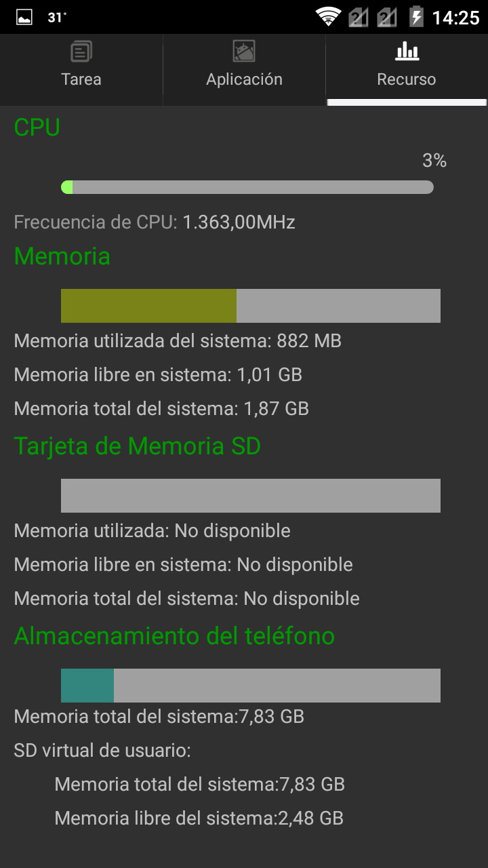
Task: Click the phone storage usage bar
Action: click(251, 686)
